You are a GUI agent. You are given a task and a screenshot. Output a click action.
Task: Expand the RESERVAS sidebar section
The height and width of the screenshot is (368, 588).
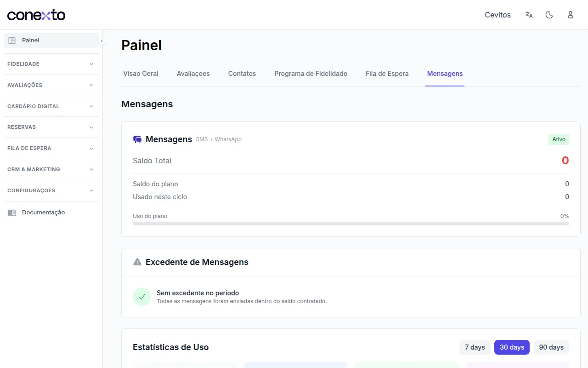tap(51, 127)
